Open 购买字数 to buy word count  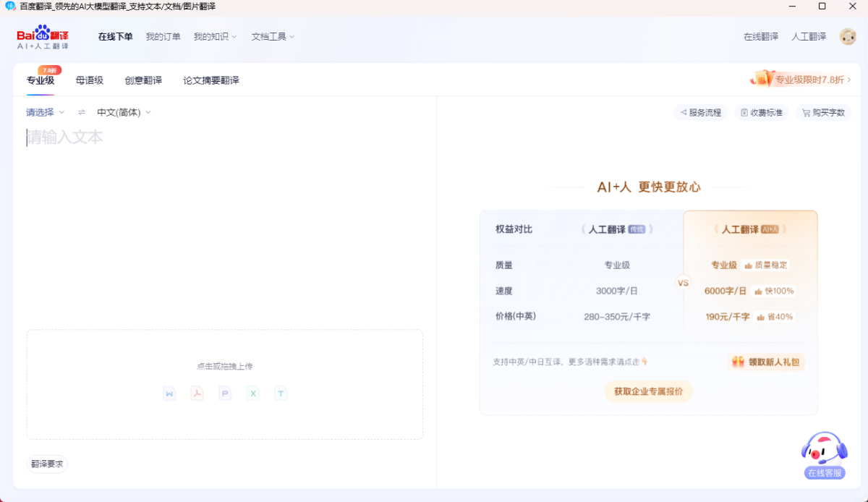(823, 112)
